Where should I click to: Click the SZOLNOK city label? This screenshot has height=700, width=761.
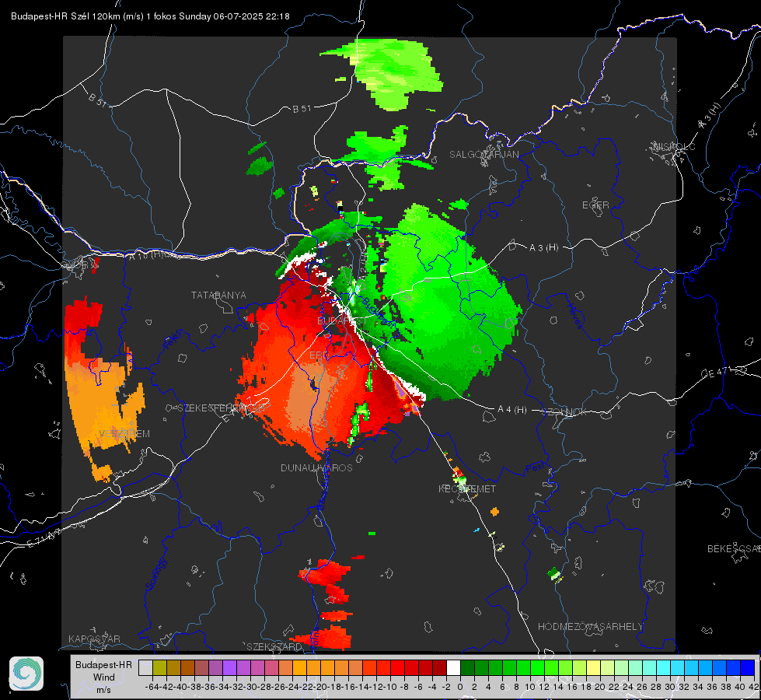tap(564, 412)
